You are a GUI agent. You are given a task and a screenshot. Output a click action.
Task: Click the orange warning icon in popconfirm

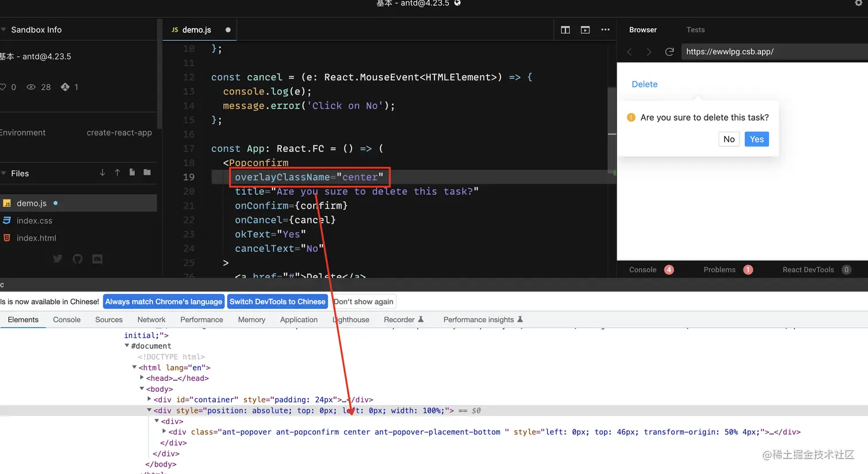click(631, 117)
